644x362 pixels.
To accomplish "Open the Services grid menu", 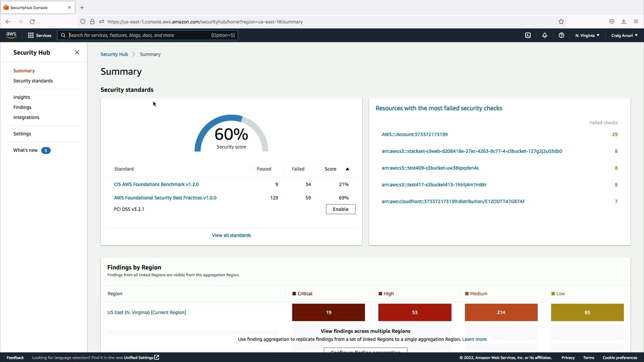I will pos(39,35).
